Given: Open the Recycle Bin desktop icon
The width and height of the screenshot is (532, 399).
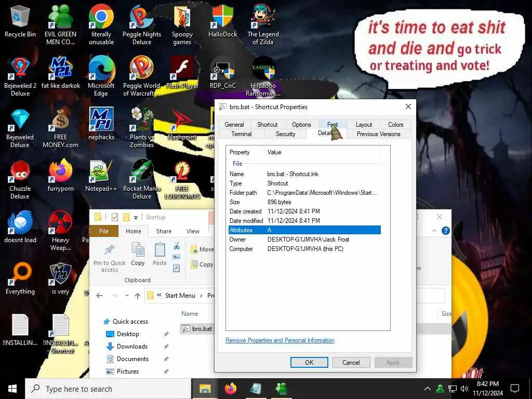Looking at the screenshot, I should (x=20, y=21).
